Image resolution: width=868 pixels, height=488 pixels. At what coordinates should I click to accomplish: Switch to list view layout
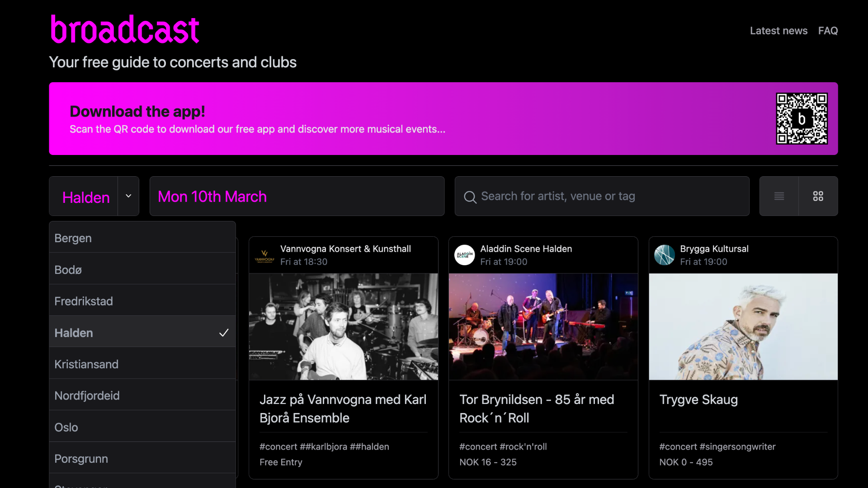(779, 196)
